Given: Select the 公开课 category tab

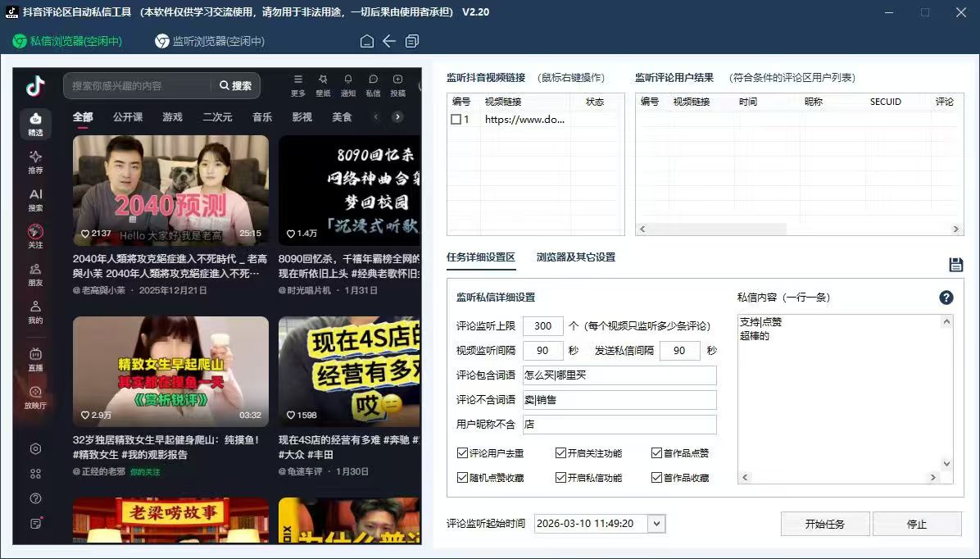Looking at the screenshot, I should 128,117.
